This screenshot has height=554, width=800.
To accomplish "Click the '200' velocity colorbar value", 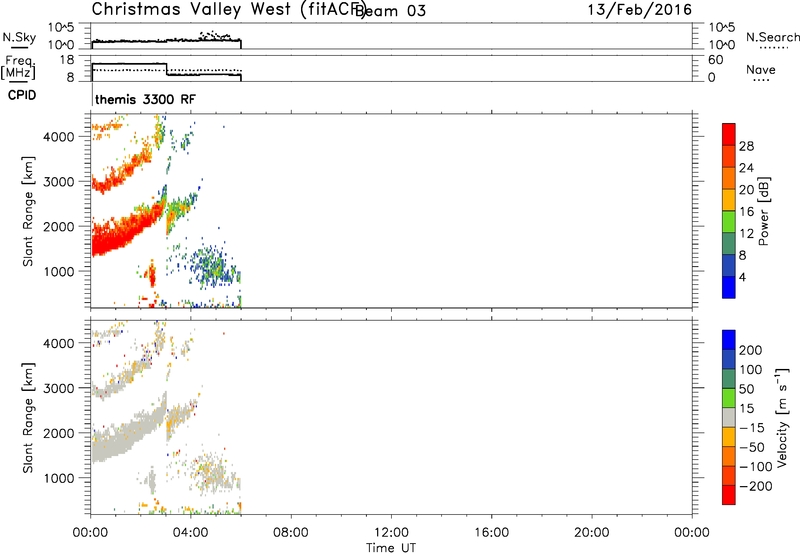I will pyautogui.click(x=751, y=350).
